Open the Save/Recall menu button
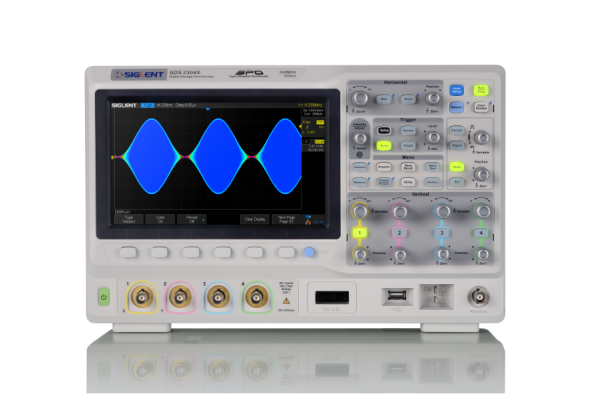Screen dimensions: 600x400 tap(408, 167)
